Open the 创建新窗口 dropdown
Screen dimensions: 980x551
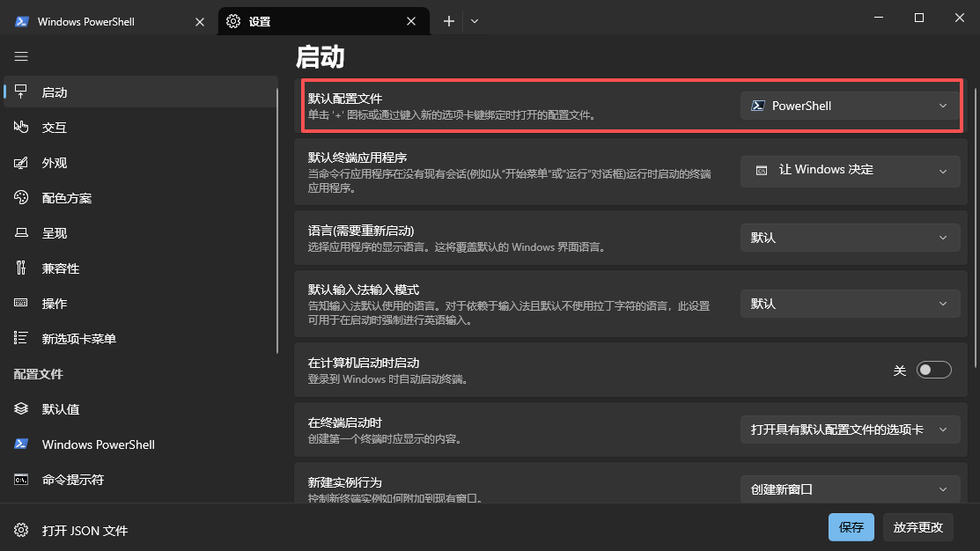(850, 489)
